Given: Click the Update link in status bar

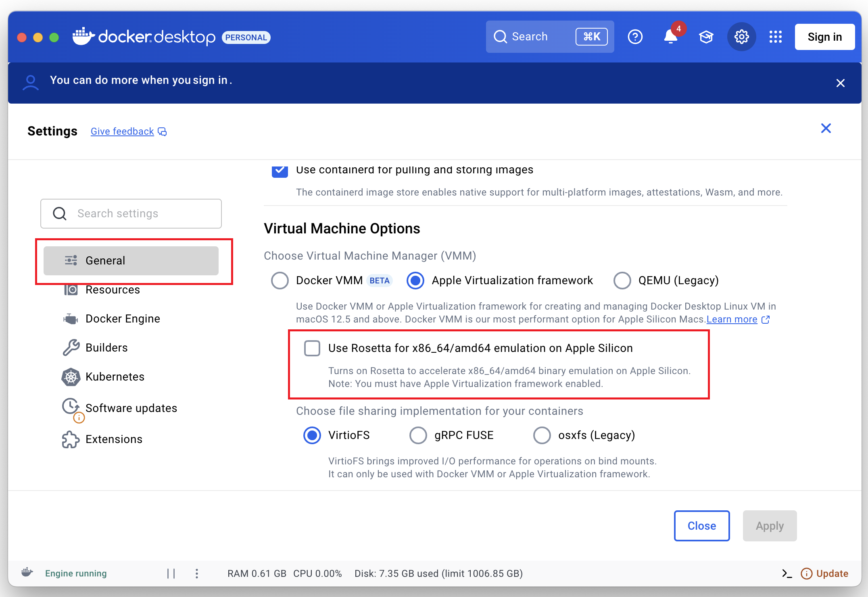Looking at the screenshot, I should point(832,573).
